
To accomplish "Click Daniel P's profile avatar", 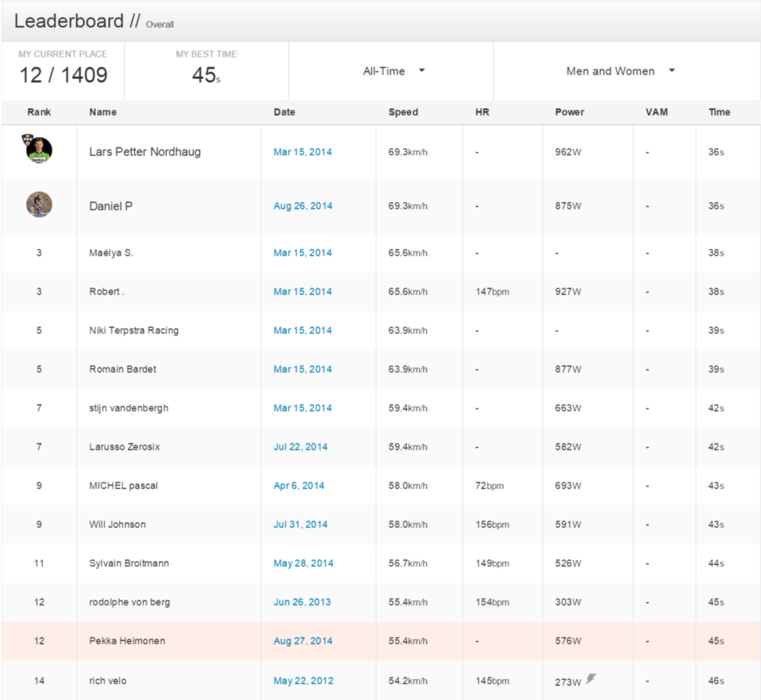I will point(39,205).
